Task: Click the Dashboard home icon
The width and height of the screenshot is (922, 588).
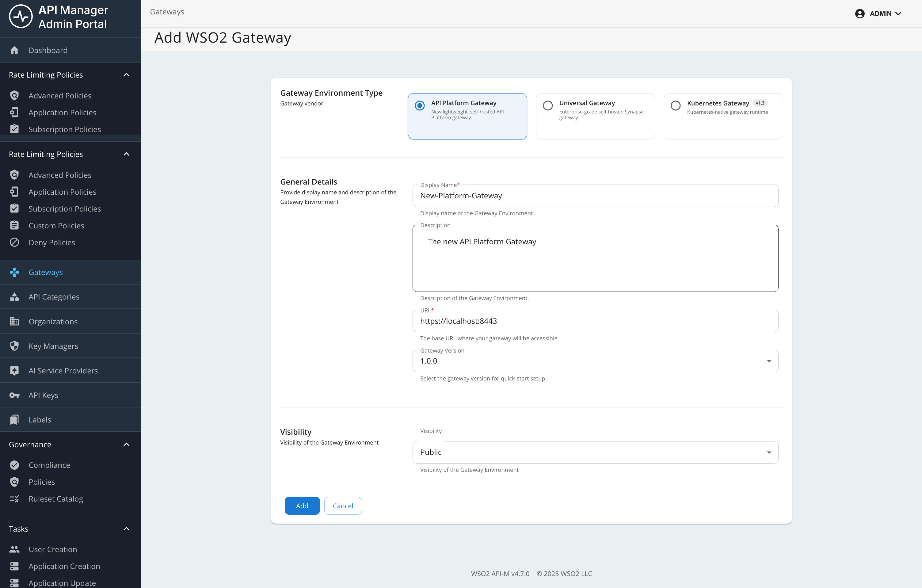Action: click(x=14, y=50)
